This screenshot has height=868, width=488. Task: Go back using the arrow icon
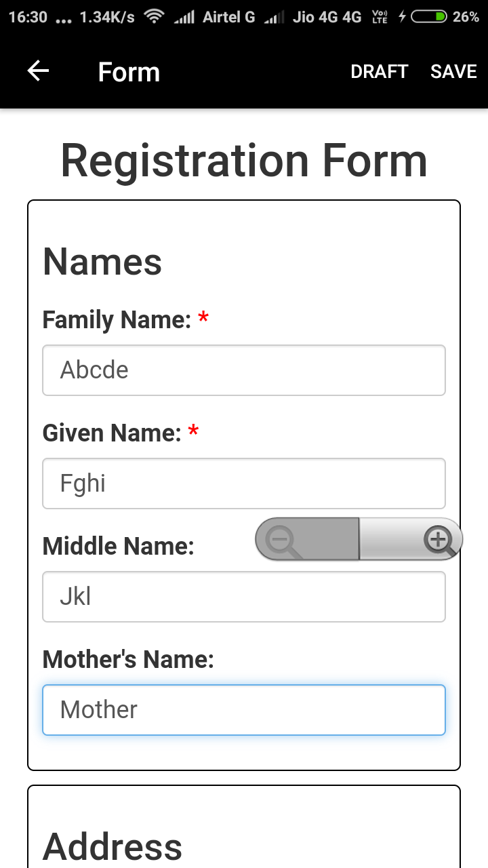point(38,71)
